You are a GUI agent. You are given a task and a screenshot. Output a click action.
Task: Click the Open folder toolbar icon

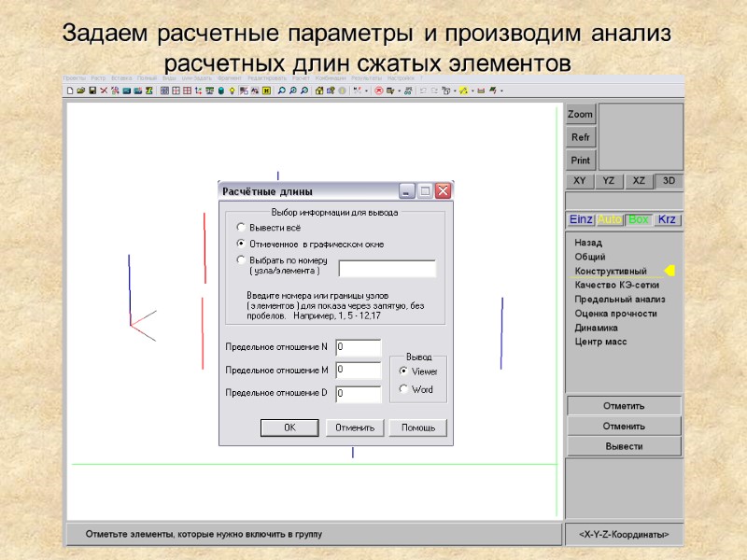[x=81, y=91]
